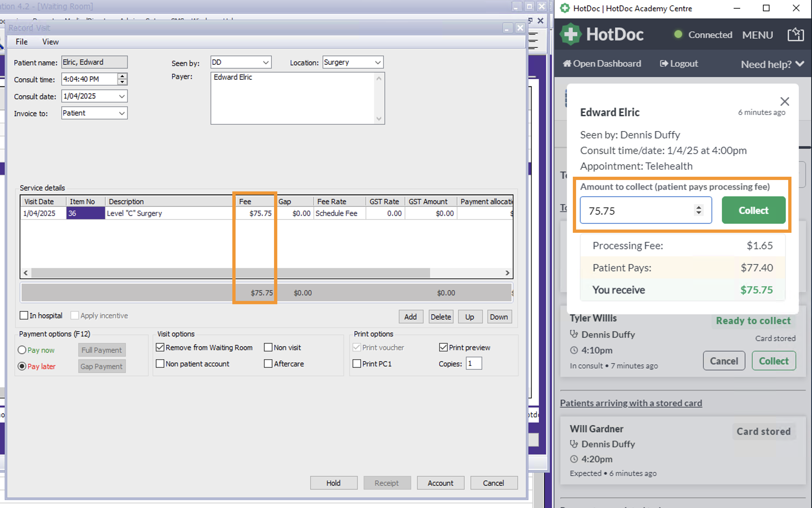Open the HotDoc MENU

757,35
